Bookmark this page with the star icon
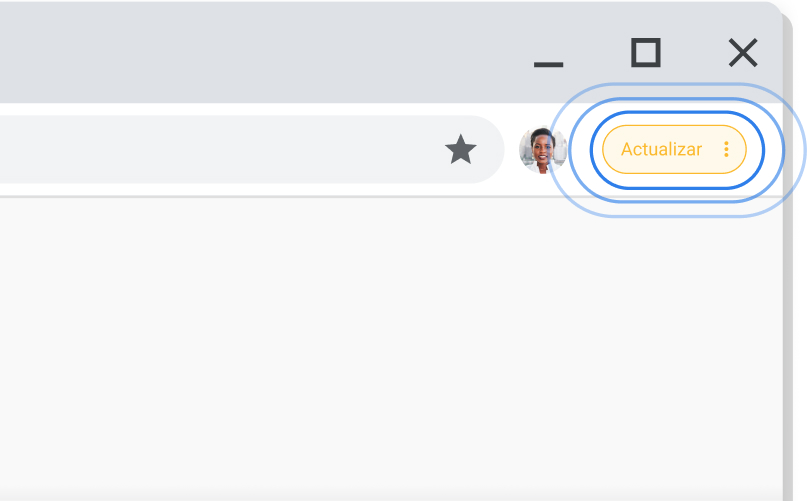The image size is (807, 501). click(461, 149)
